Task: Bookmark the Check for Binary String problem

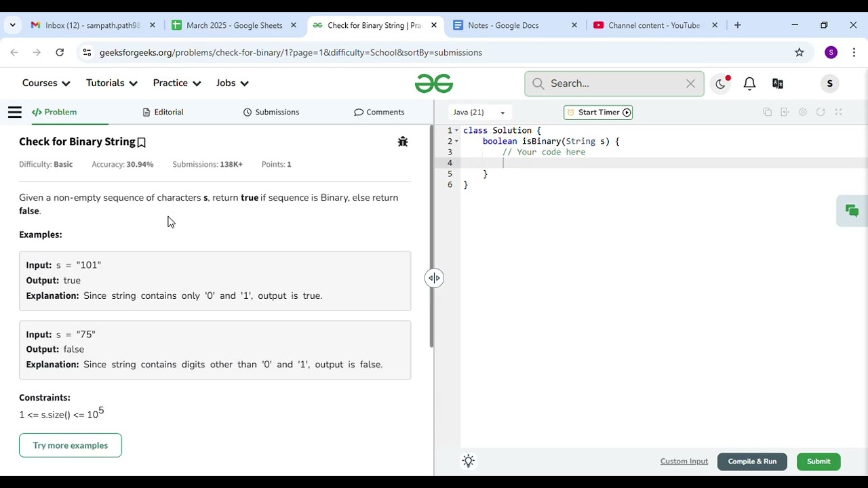Action: pyautogui.click(x=142, y=142)
